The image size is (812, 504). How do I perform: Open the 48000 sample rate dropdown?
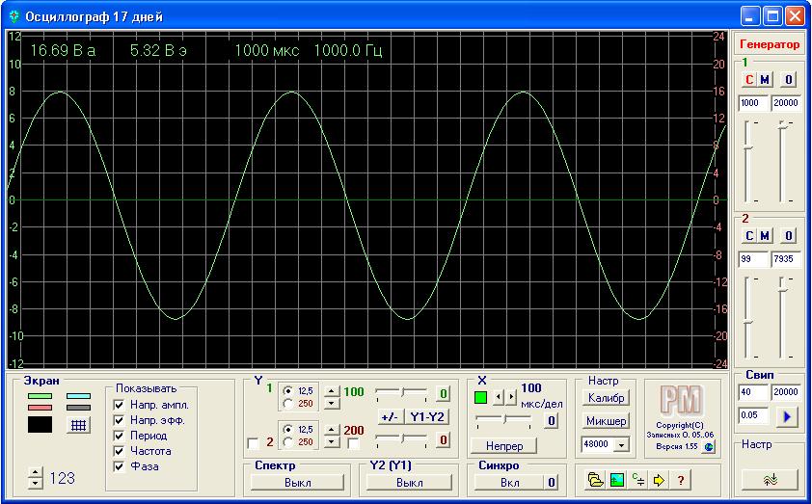point(622,444)
